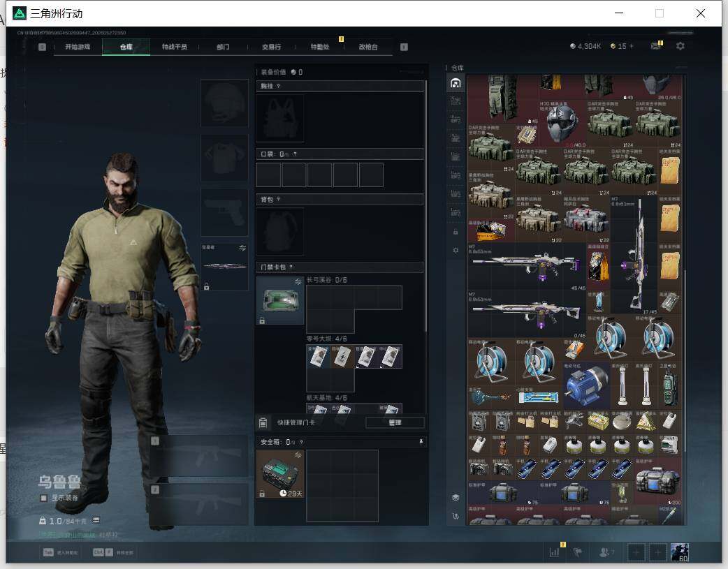Open the friends icon in bottom bar

tap(605, 552)
